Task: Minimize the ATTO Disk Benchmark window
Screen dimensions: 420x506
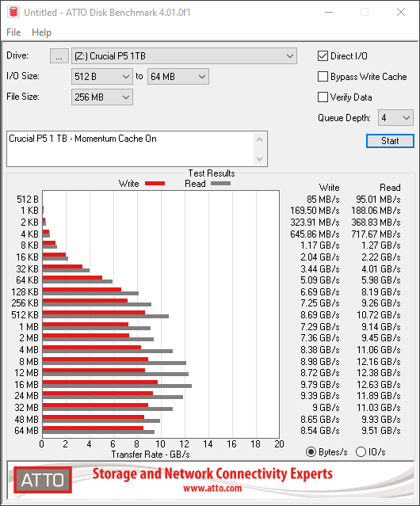Action: (329, 12)
